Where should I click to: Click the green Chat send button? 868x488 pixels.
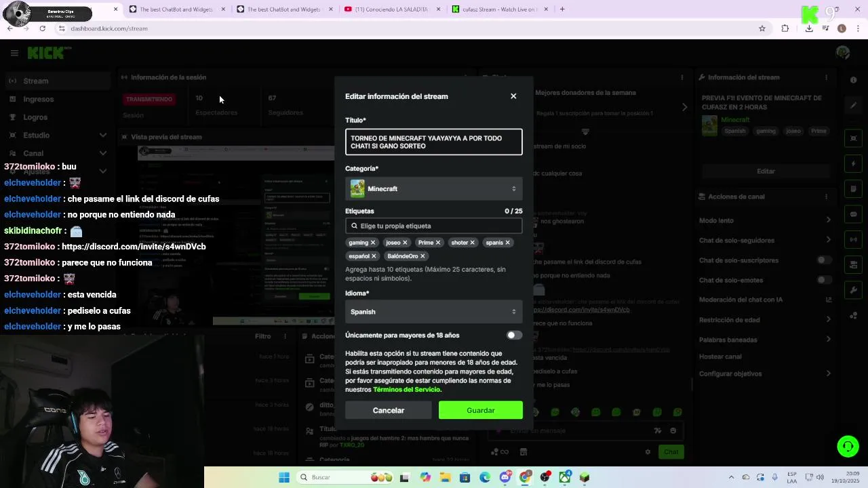[x=671, y=452]
